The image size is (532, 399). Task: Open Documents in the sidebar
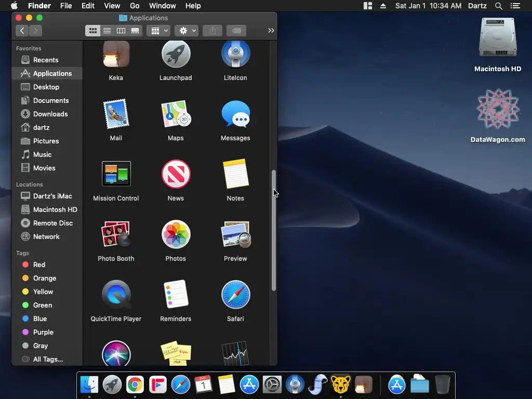(47, 100)
